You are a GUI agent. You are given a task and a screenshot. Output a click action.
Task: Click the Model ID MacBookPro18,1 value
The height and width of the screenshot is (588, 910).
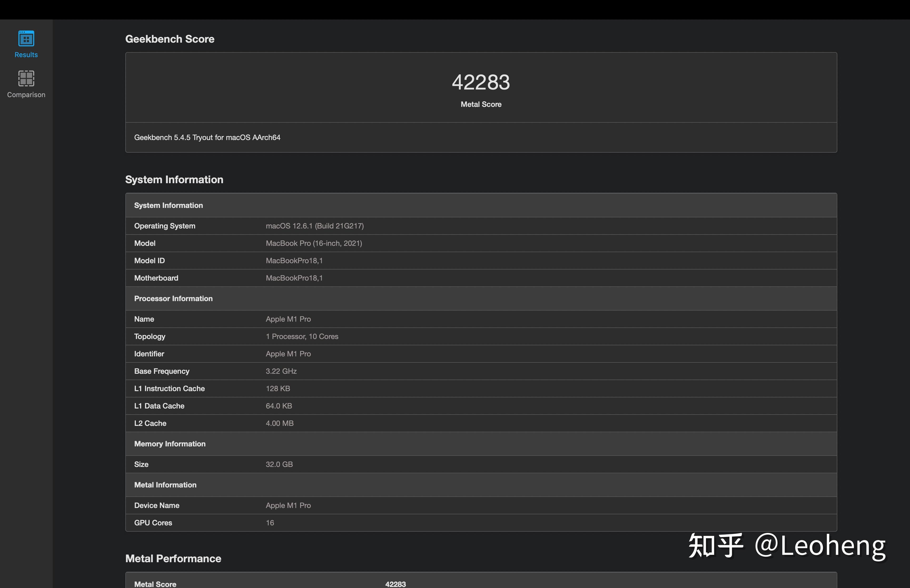(x=294, y=261)
